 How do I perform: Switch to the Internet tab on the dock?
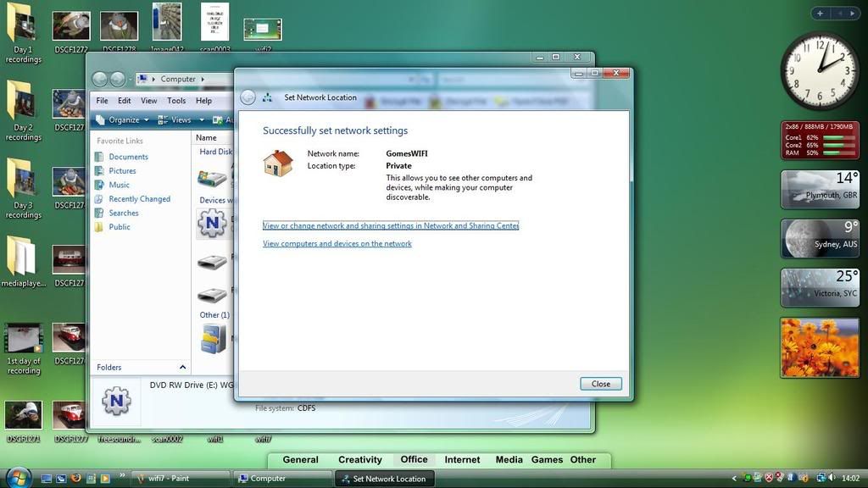(462, 460)
